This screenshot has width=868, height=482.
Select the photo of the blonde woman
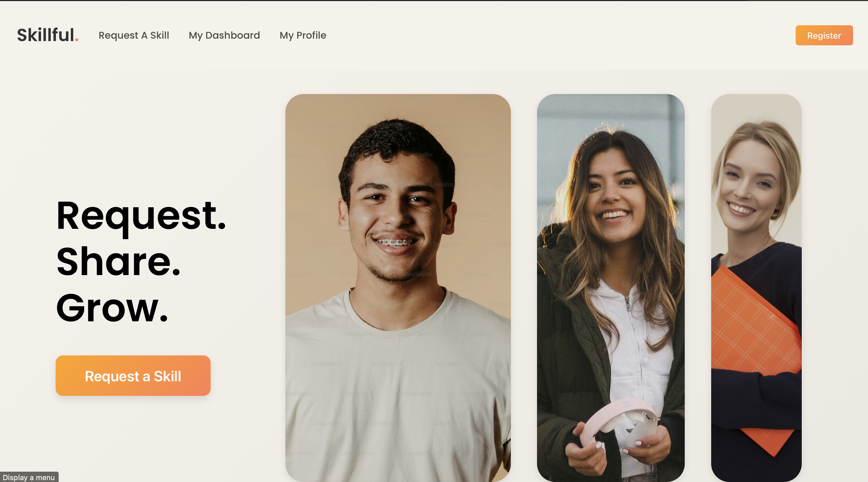click(756, 288)
